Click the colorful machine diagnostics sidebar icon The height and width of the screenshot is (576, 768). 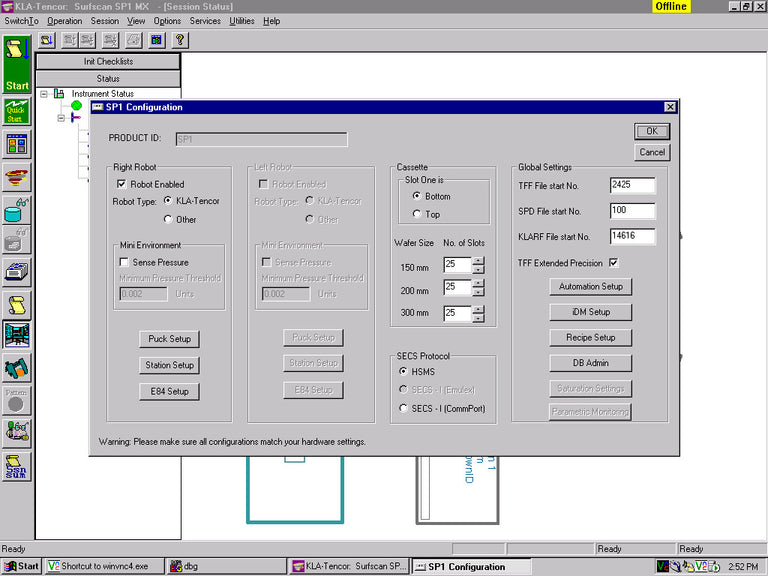pyautogui.click(x=17, y=433)
